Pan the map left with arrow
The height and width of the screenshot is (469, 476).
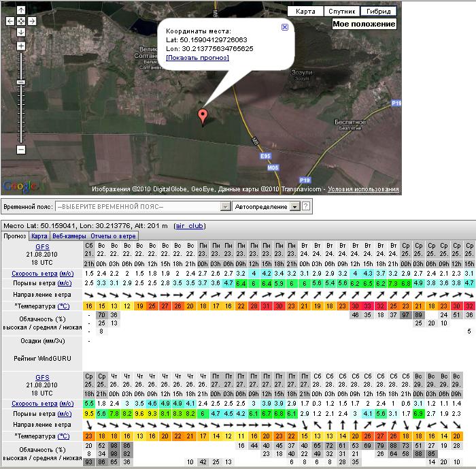tap(10, 21)
